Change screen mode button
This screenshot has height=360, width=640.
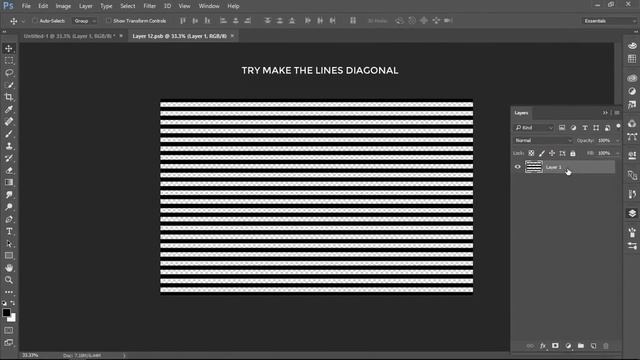coord(9,342)
